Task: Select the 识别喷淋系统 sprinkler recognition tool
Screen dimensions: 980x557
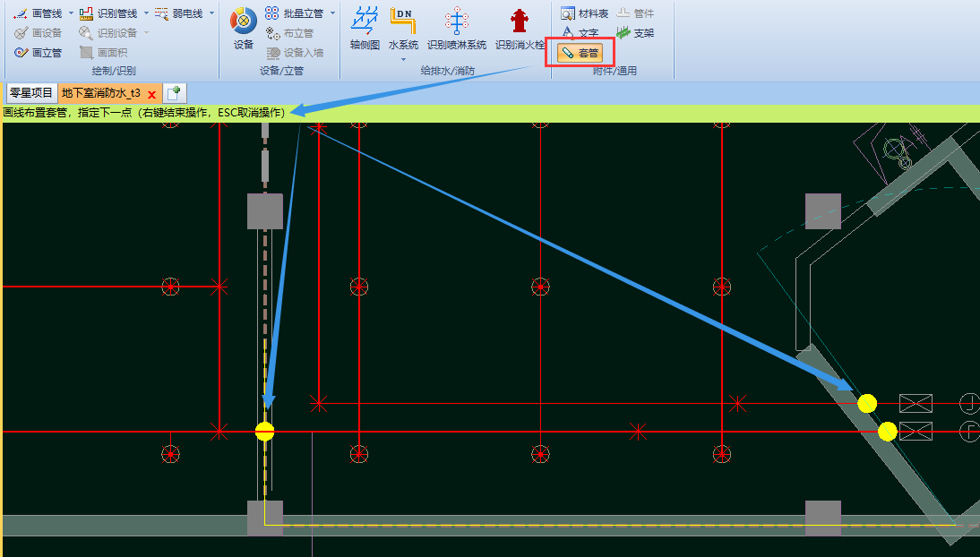Action: 457,29
